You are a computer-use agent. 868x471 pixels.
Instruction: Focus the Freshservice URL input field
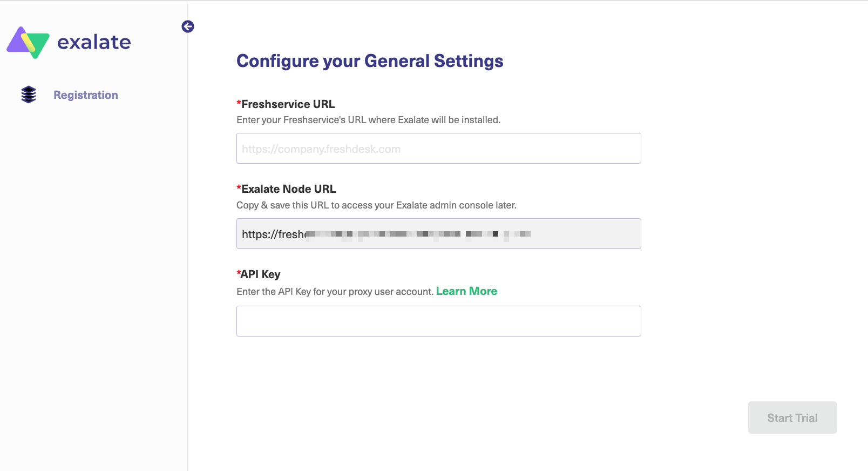click(438, 149)
